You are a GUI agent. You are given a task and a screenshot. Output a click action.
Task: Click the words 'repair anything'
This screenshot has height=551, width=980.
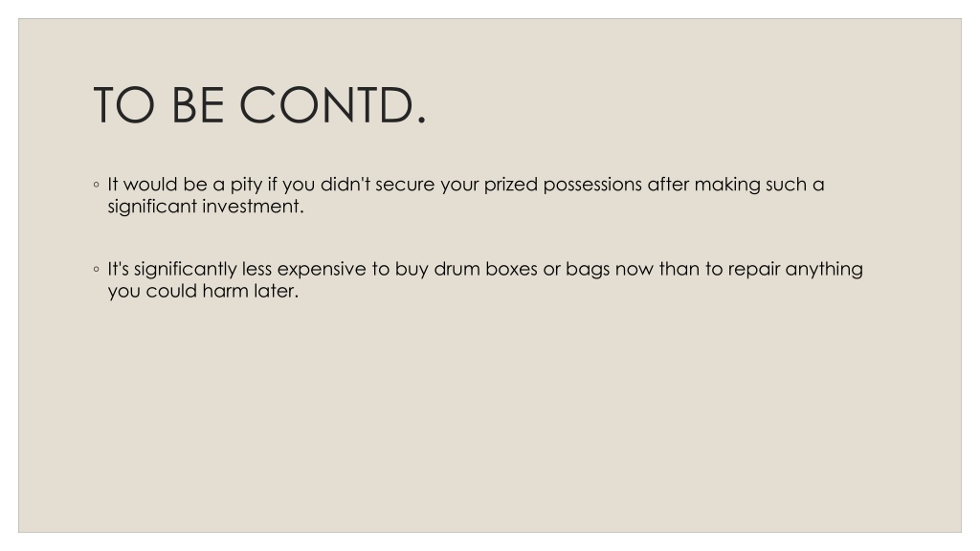[x=795, y=270]
